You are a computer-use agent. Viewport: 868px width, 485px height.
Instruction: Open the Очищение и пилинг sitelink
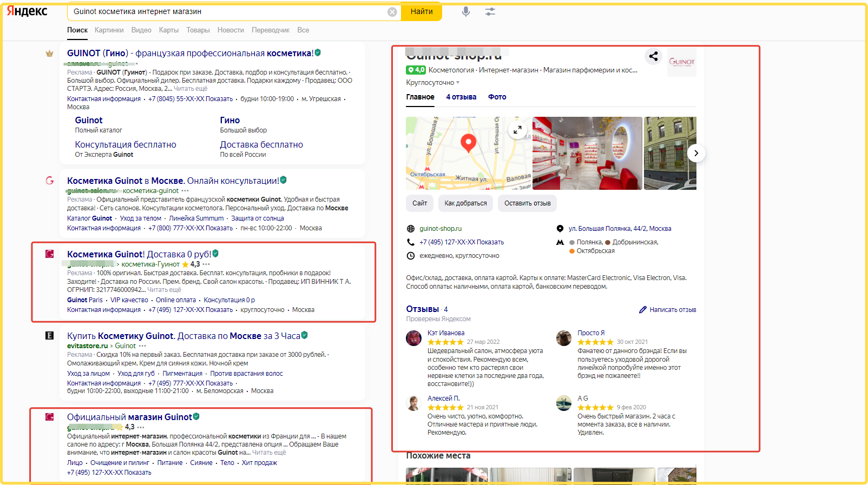coord(120,463)
